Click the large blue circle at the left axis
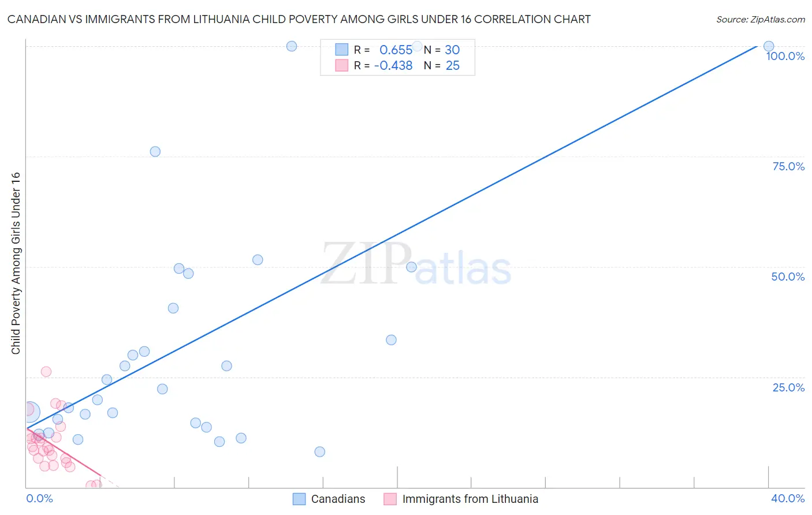Viewport: 812px width, 515px height. [29, 412]
